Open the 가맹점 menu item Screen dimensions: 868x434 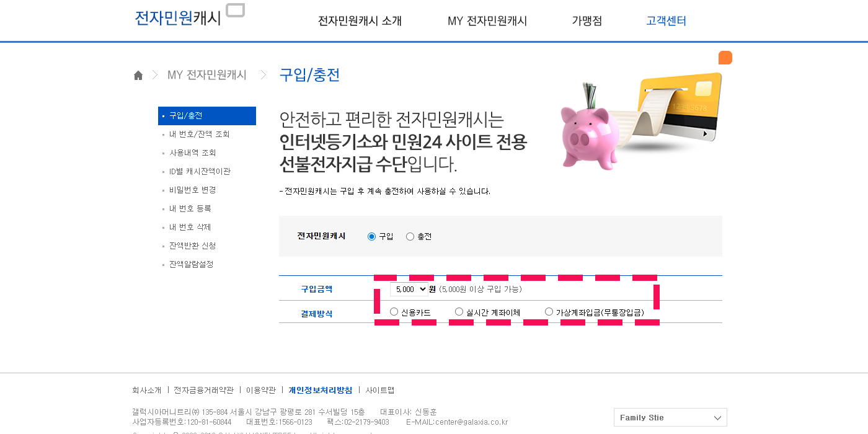587,21
